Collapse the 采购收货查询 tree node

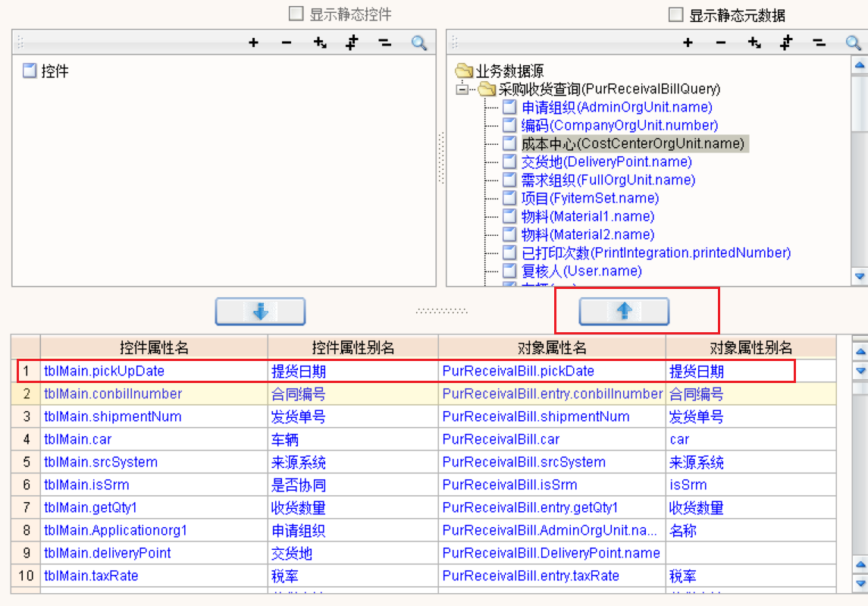point(462,89)
